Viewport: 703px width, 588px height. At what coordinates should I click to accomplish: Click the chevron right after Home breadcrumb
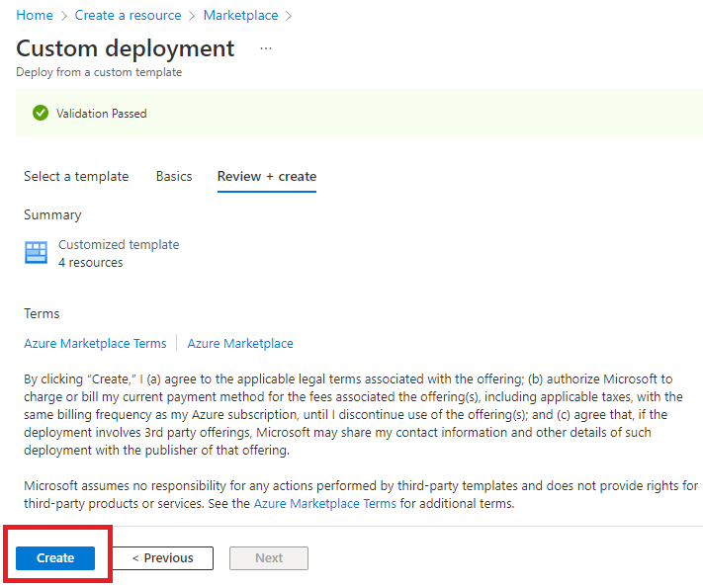point(63,16)
